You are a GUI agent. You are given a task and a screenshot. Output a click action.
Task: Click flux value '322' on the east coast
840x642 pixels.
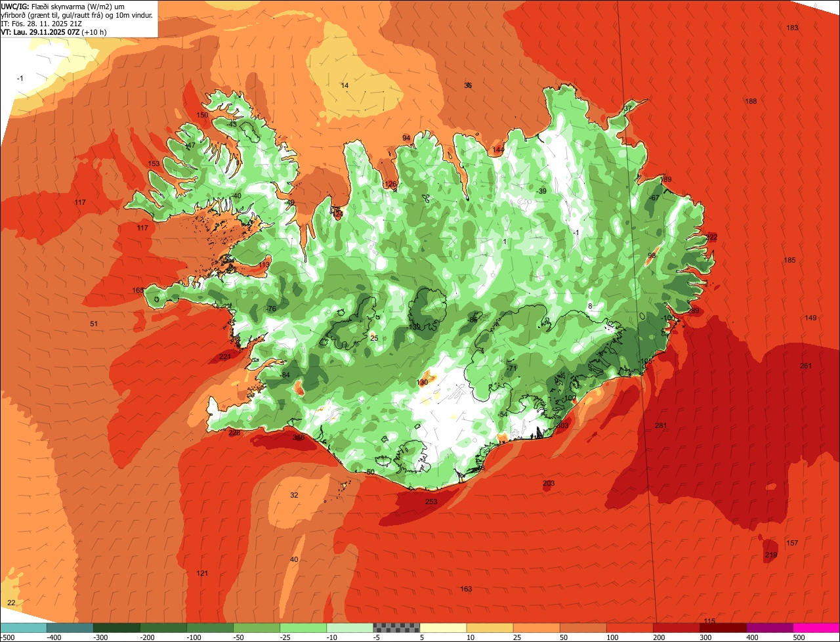(x=711, y=237)
